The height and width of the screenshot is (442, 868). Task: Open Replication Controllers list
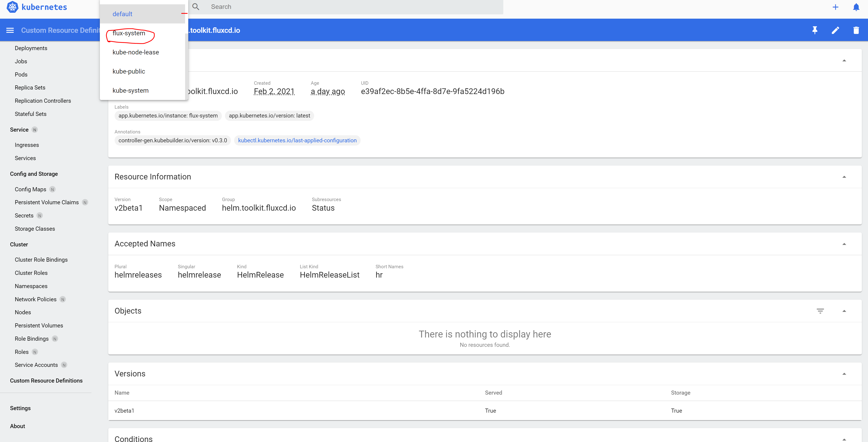tap(43, 101)
